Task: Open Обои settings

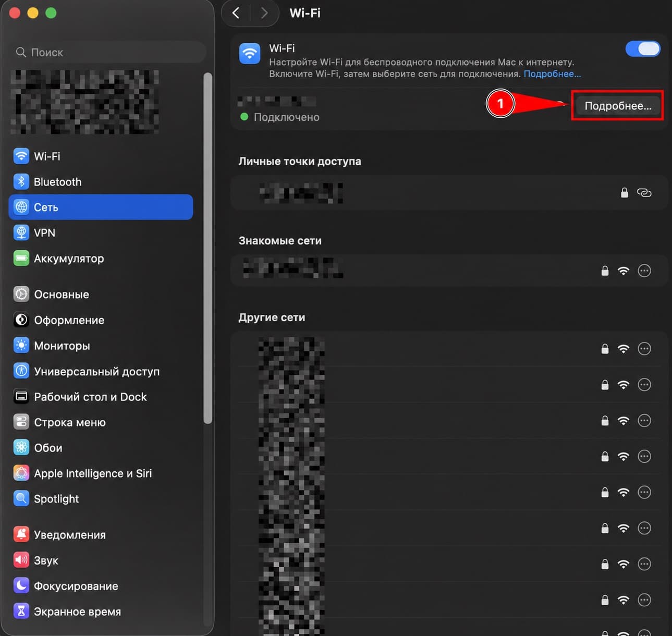Action: (x=101, y=447)
